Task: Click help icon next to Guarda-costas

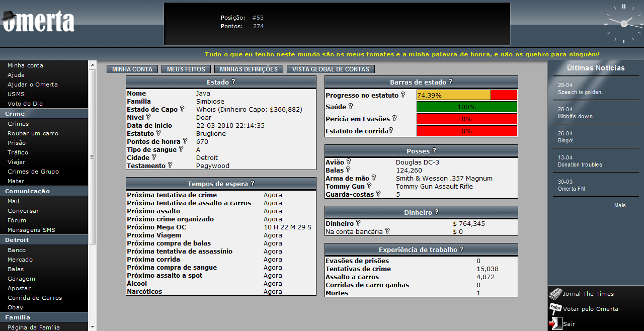Action: pyautogui.click(x=378, y=194)
